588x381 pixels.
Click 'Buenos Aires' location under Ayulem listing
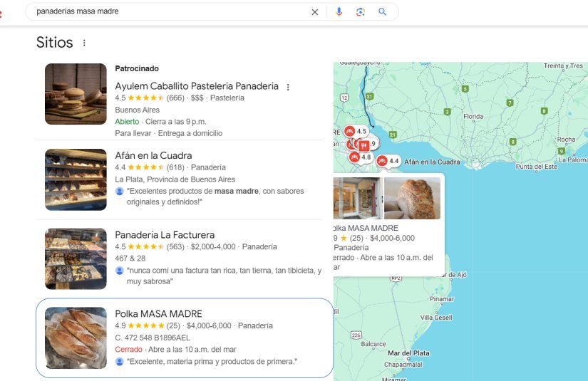(138, 110)
